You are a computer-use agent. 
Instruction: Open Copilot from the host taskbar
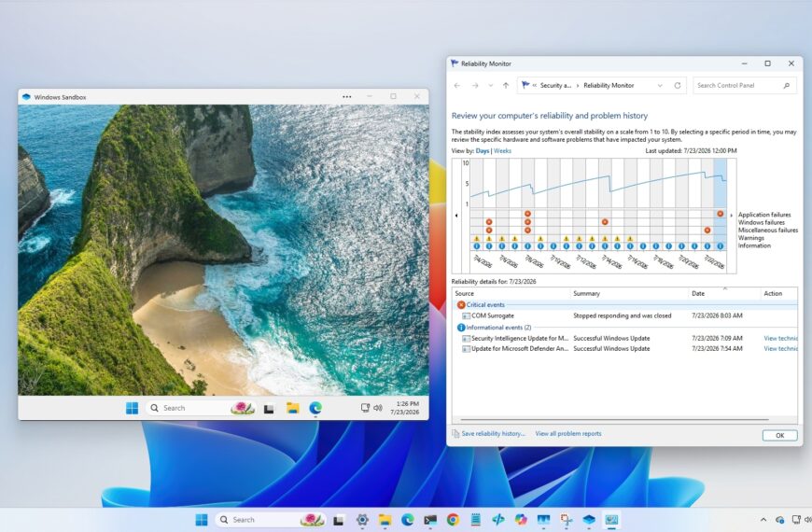coord(521,520)
